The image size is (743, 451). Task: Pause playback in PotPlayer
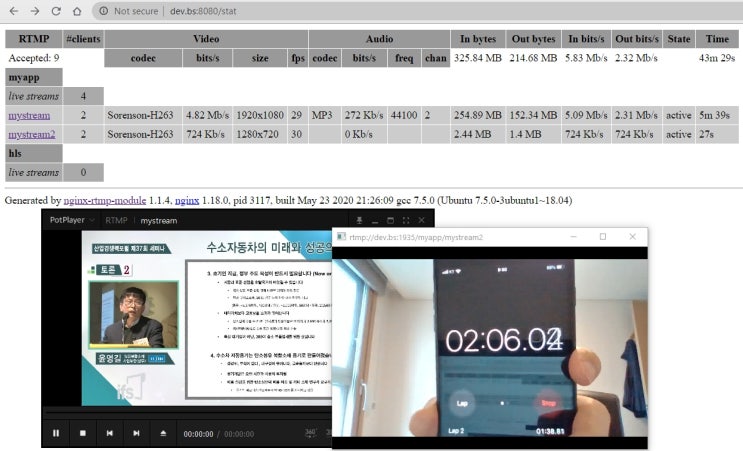point(56,433)
